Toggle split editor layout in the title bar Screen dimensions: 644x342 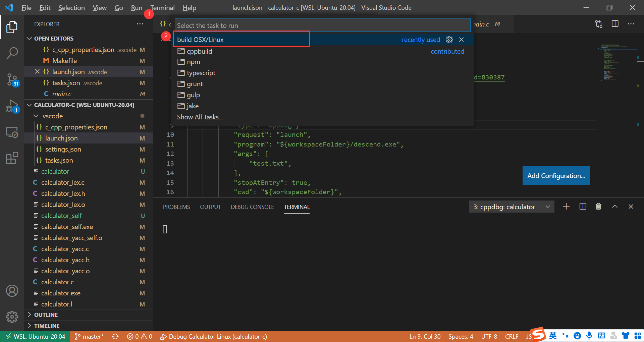point(615,24)
